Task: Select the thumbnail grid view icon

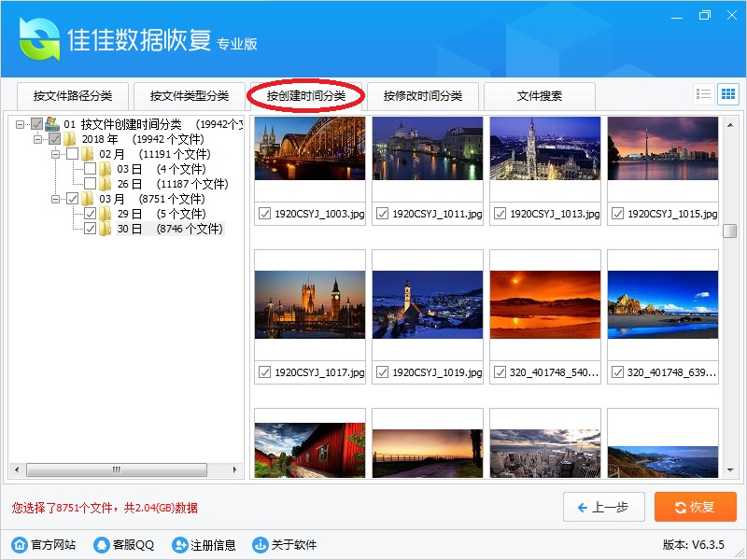Action: coord(727,94)
